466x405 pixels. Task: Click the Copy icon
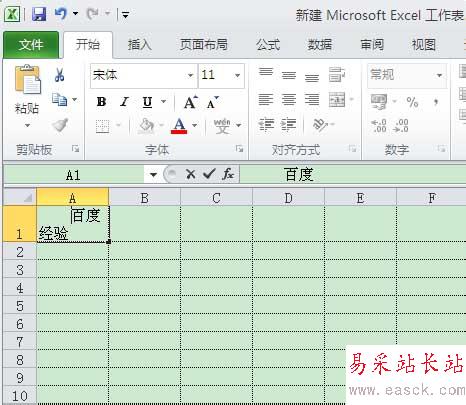point(60,99)
